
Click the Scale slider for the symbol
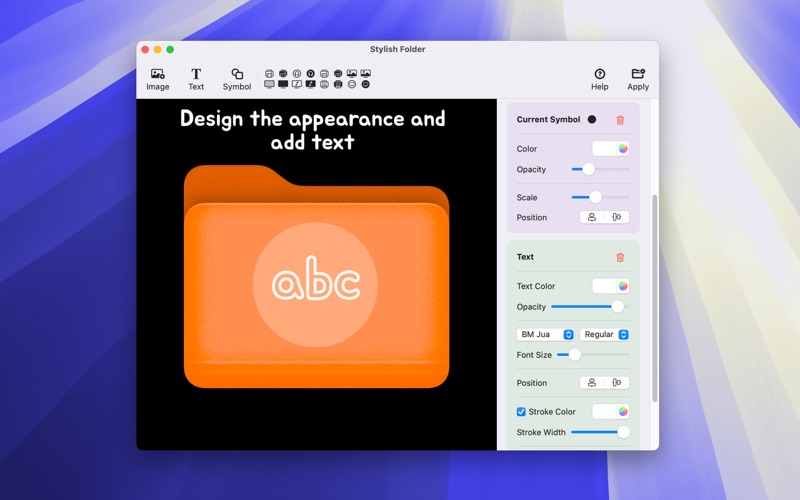point(600,197)
